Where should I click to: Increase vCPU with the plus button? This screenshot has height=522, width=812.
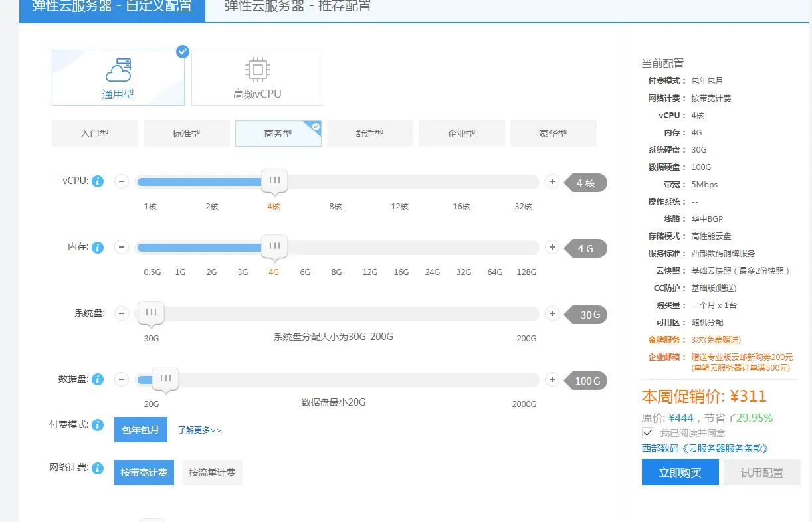tap(552, 181)
